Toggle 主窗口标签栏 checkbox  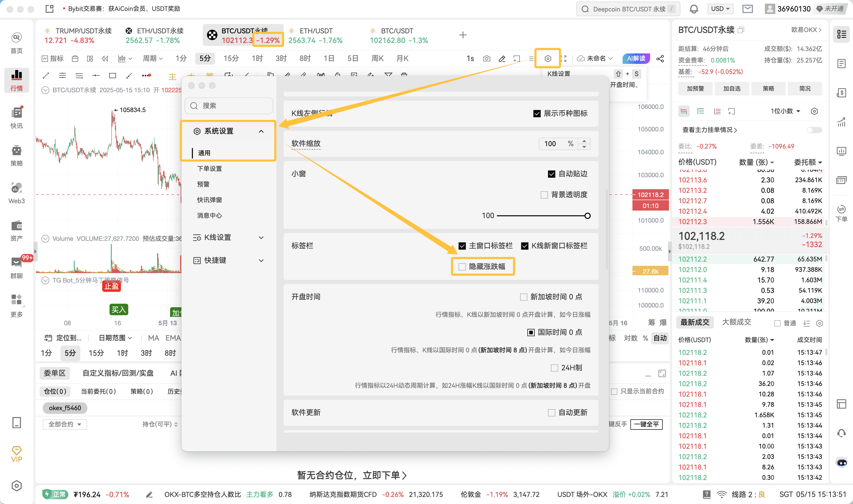click(x=462, y=246)
